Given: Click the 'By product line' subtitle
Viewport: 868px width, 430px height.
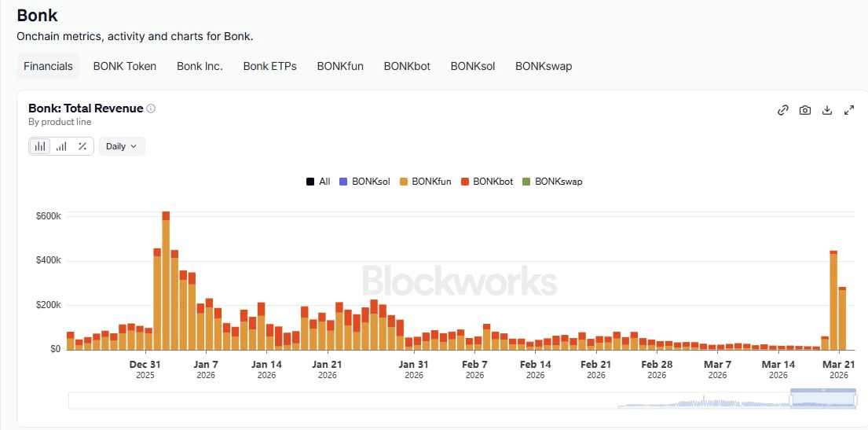Looking at the screenshot, I should click(x=60, y=122).
